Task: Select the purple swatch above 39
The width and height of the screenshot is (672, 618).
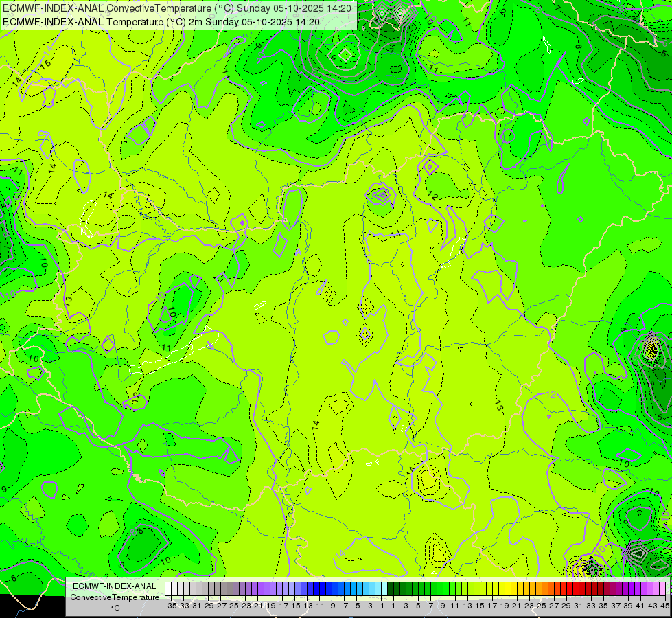Action: click(626, 589)
